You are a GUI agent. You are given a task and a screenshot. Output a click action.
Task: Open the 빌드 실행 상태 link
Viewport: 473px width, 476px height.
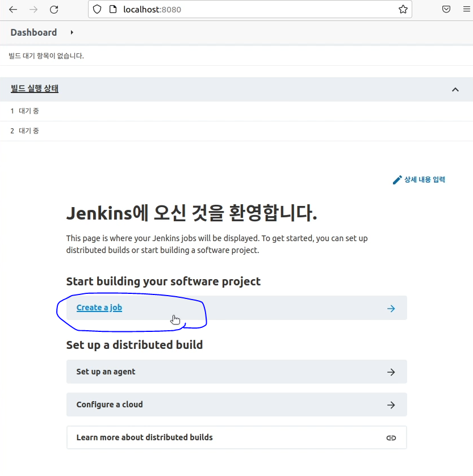[x=34, y=89]
